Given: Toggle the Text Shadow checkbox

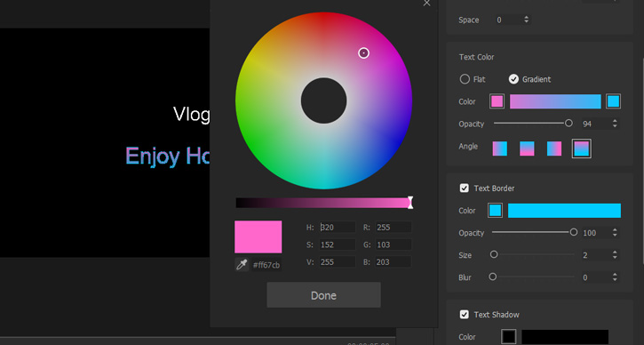Looking at the screenshot, I should [464, 315].
